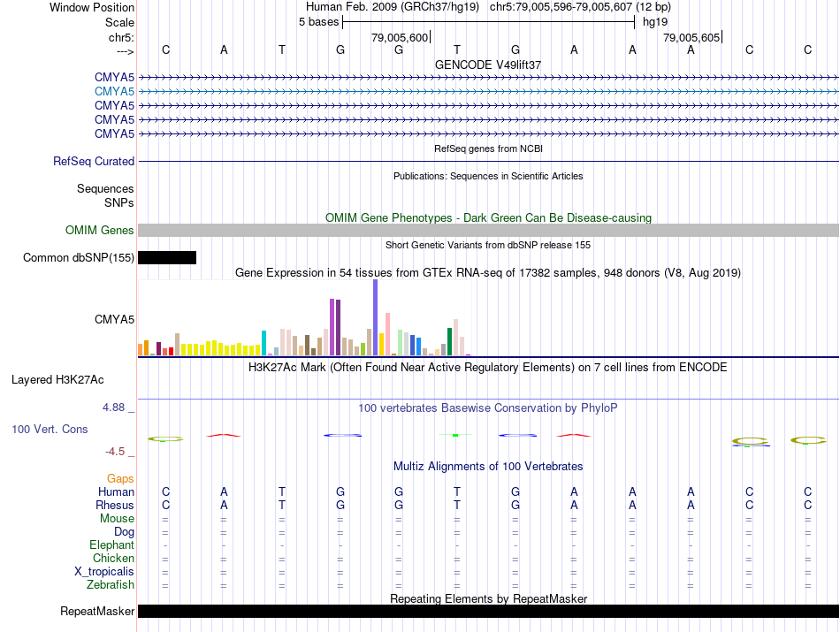Click the OMIM Genes track label
This screenshot has width=840, height=632.
[100, 231]
